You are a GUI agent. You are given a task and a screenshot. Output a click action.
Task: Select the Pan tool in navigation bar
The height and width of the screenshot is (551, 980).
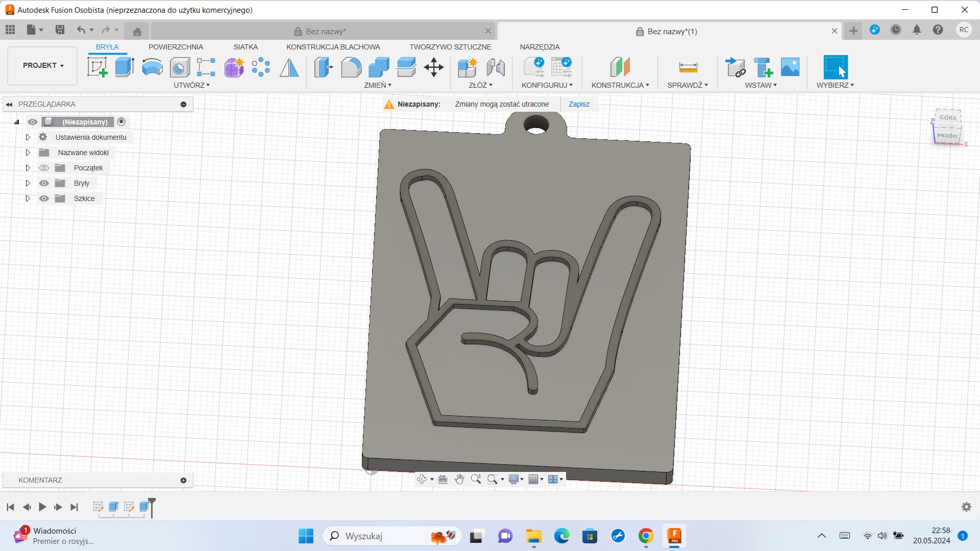click(x=459, y=479)
